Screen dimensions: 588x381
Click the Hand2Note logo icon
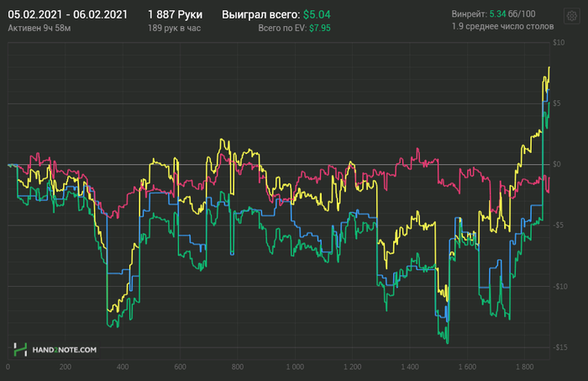click(x=20, y=350)
